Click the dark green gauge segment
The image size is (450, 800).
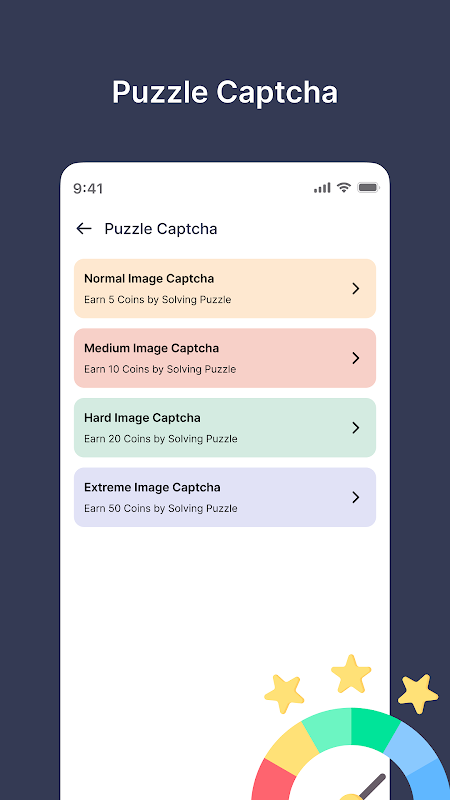coord(374,730)
